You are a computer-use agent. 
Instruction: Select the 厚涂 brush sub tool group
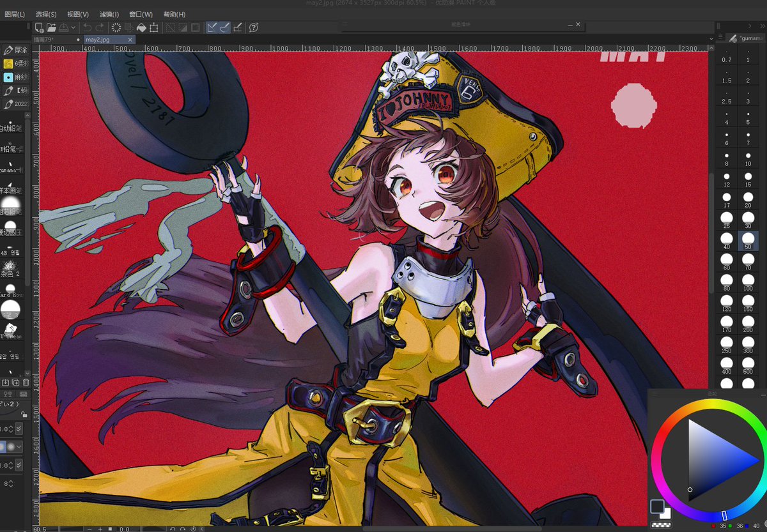(x=15, y=50)
